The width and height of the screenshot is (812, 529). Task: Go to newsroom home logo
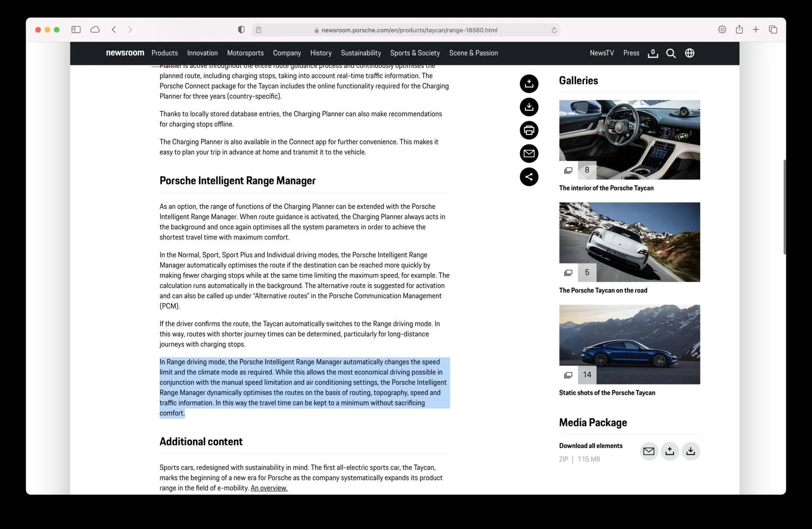click(x=125, y=53)
